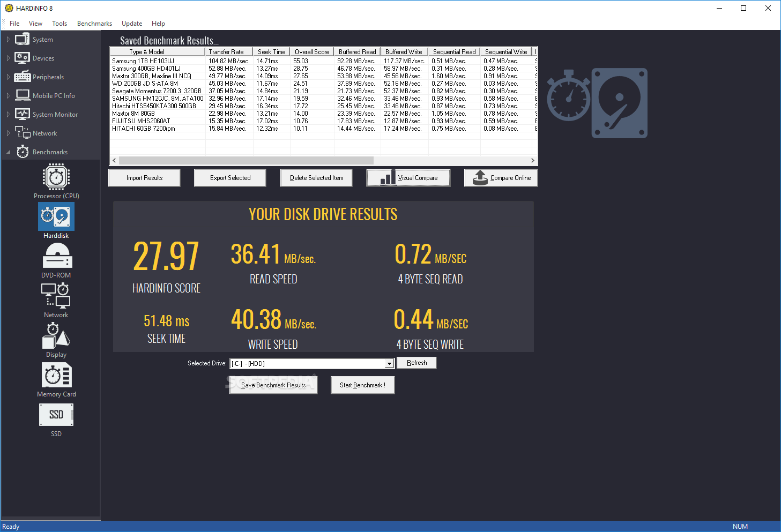
Task: Select the SSD benchmark icon
Action: pos(56,415)
